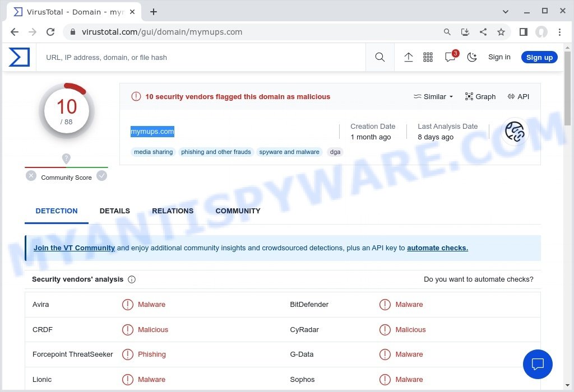Expand the tab search chevron

click(505, 12)
